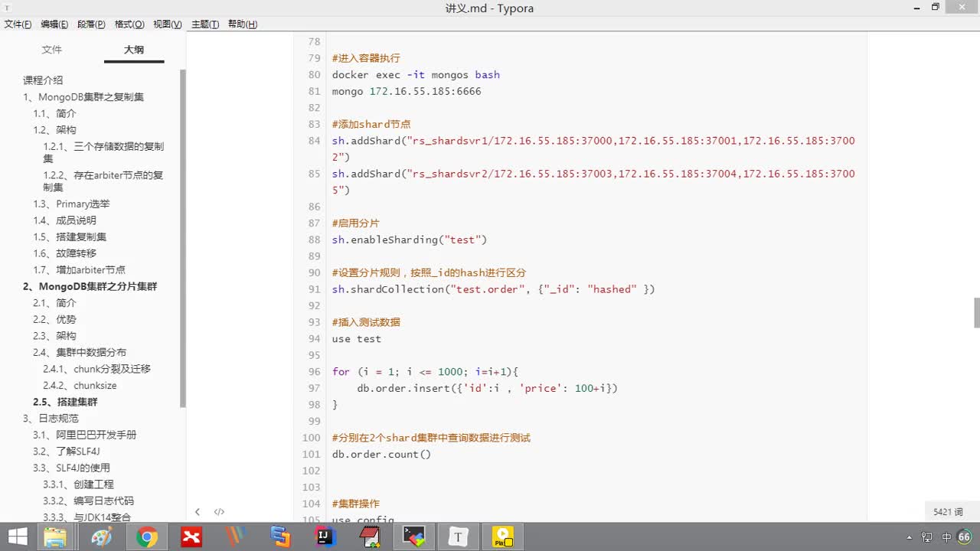This screenshot has height=551, width=980.
Task: Show hidden system tray icons
Action: [x=910, y=537]
